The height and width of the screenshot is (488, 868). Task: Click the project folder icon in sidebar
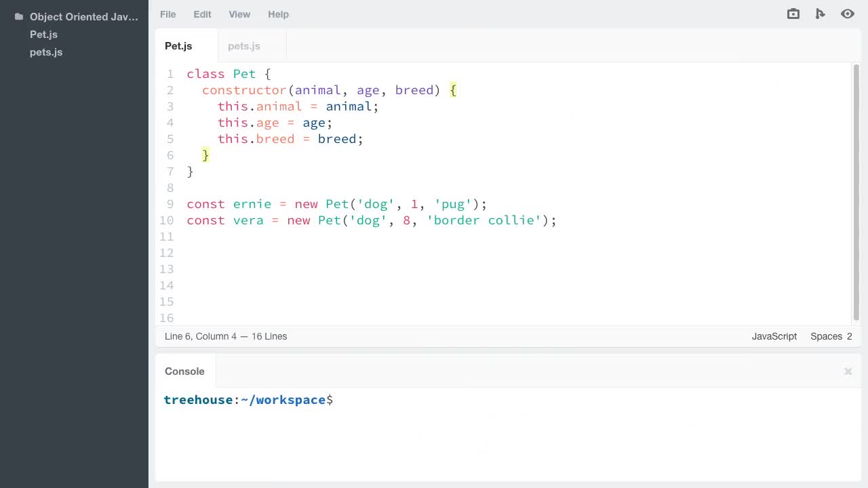click(x=19, y=17)
